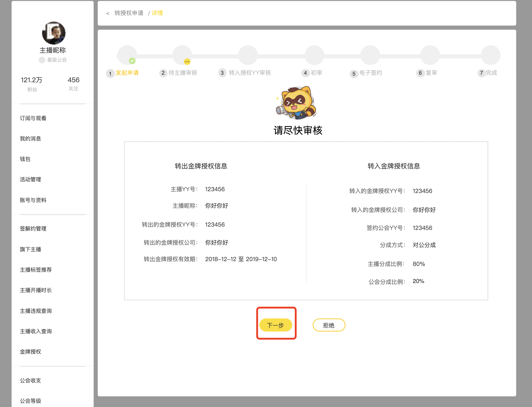Screen dimensions: 532x407
Task: Click the streamer profile avatar
Action: 53,33
